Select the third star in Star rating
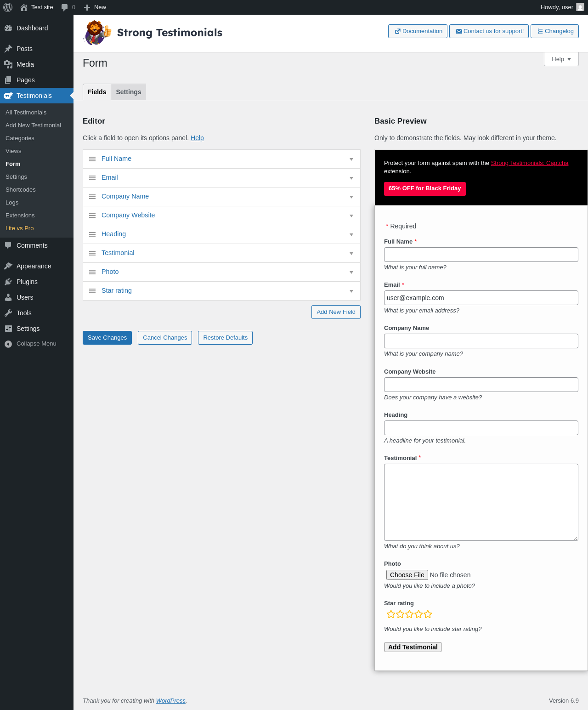The width and height of the screenshot is (588, 710). [x=409, y=614]
